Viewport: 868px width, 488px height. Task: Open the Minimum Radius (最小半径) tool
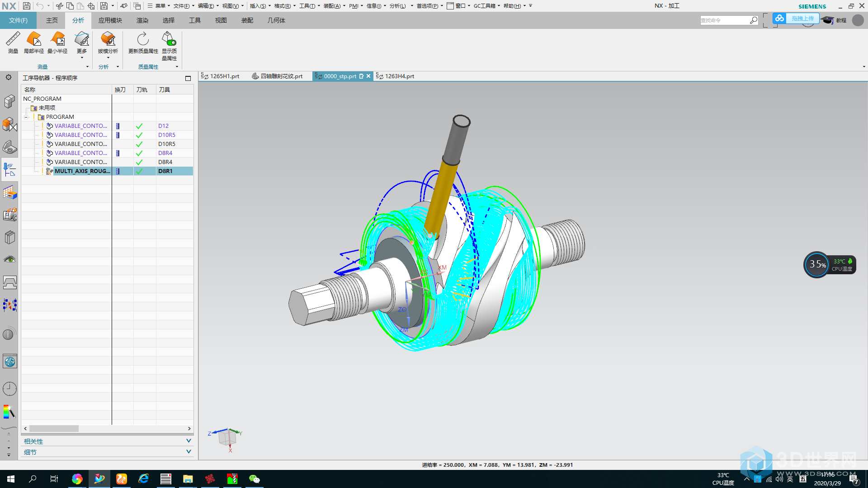click(x=57, y=43)
